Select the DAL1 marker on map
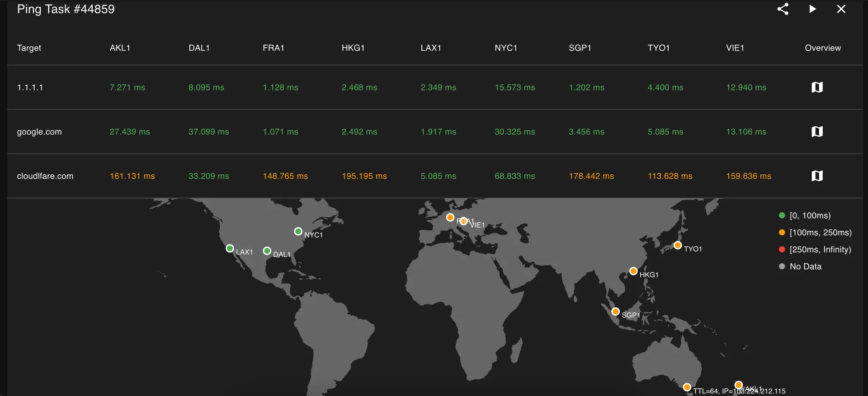Screen dimensions: 868x396 point(267,251)
